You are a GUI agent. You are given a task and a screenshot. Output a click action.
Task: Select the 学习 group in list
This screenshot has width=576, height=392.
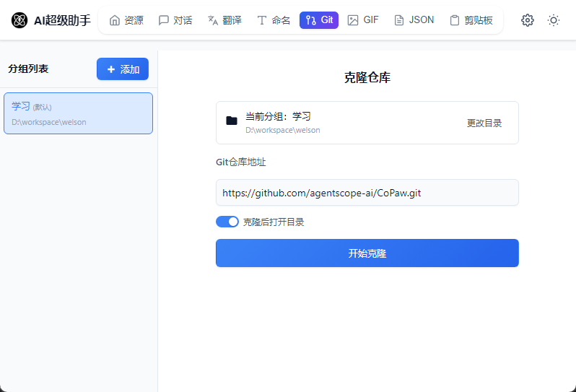[x=78, y=113]
